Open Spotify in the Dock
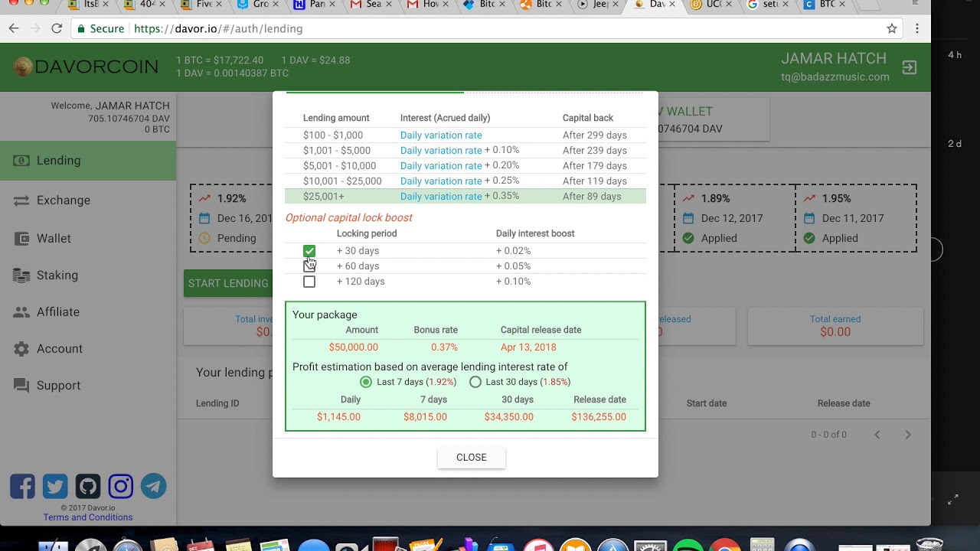The height and width of the screenshot is (551, 980). pos(688,544)
